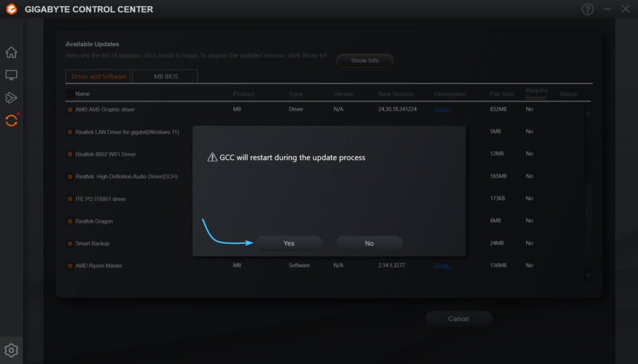Confirm restart with the Yes button
Viewport: 638px width, 364px height.
click(x=289, y=243)
